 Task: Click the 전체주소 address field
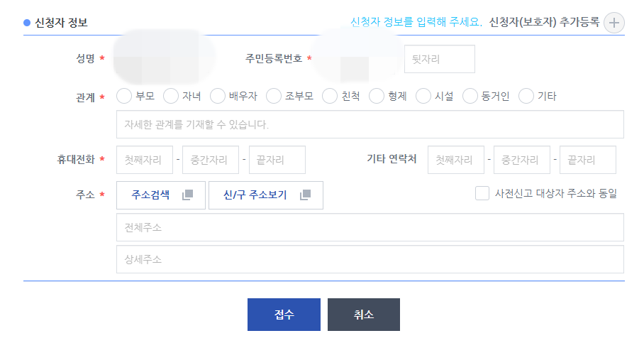[x=370, y=227]
